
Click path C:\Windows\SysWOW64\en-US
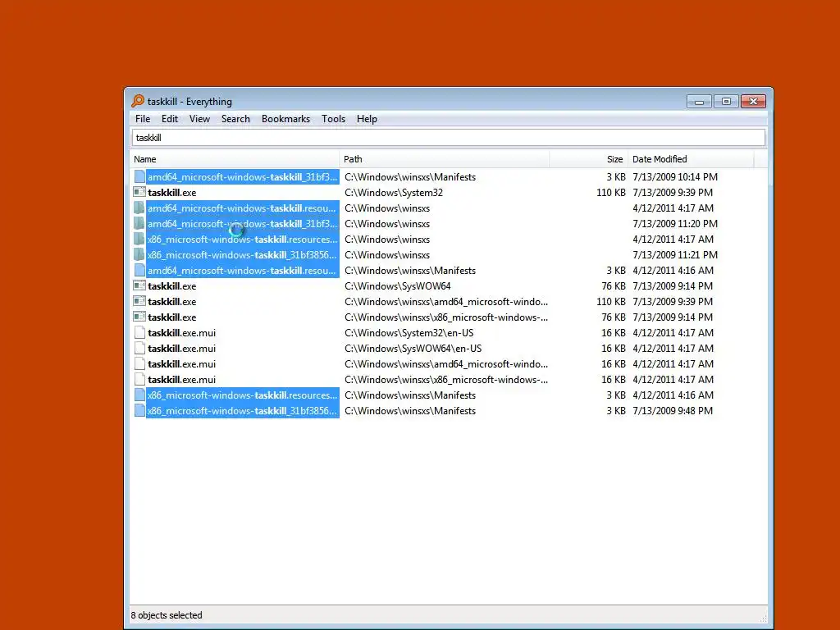(x=413, y=348)
